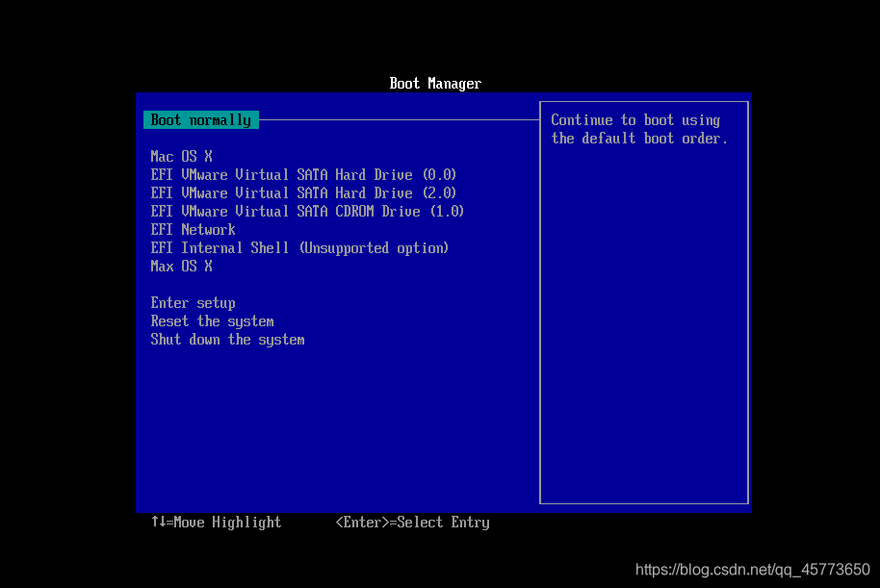Screen dimensions: 880x588
Task: Click the <Enter>=Select Entry hint
Action: pyautogui.click(x=412, y=523)
